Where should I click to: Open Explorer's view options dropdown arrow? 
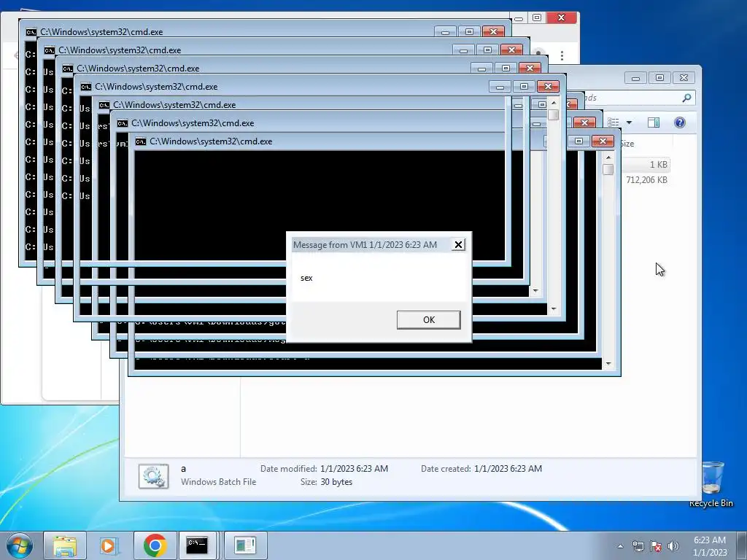click(629, 122)
